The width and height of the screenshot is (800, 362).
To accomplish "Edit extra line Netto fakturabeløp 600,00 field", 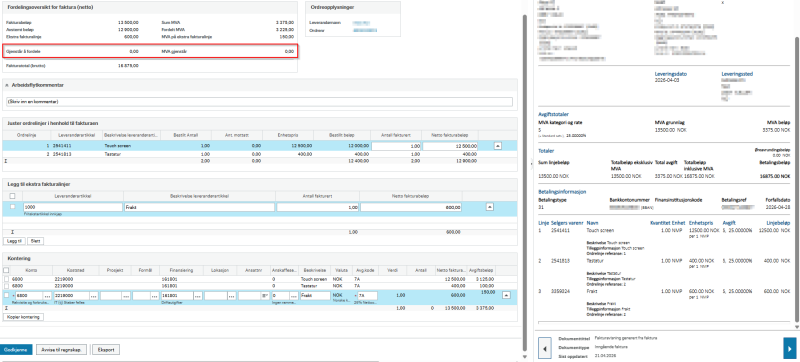I will [411, 208].
